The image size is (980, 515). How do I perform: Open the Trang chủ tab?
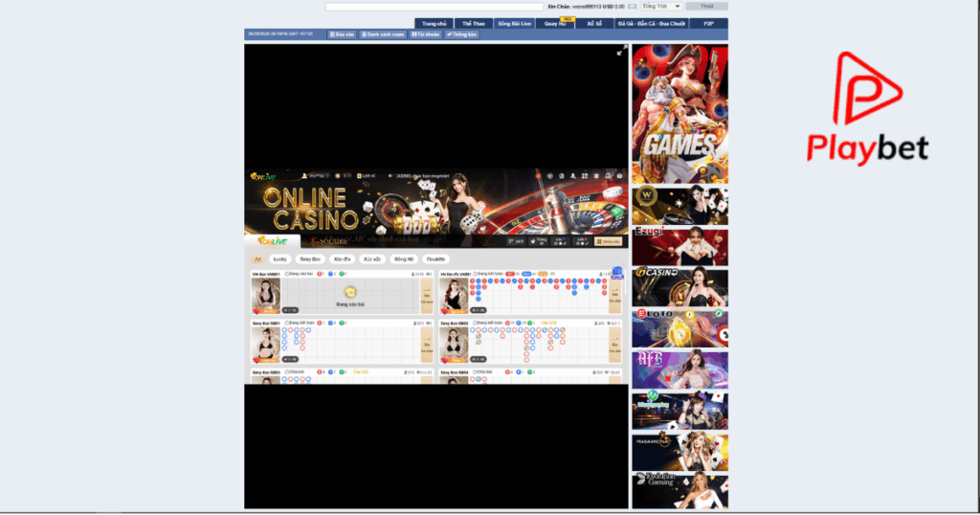[x=434, y=24]
